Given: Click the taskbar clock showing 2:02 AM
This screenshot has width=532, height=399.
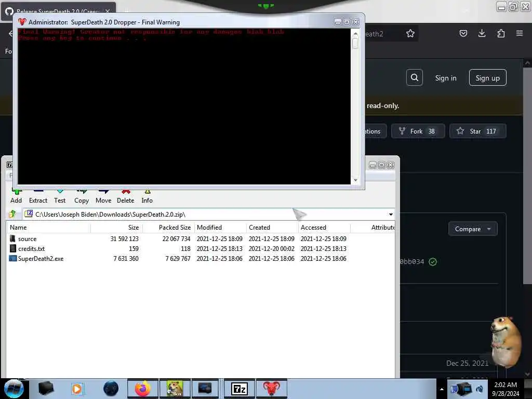Looking at the screenshot, I should pyautogui.click(x=506, y=389).
